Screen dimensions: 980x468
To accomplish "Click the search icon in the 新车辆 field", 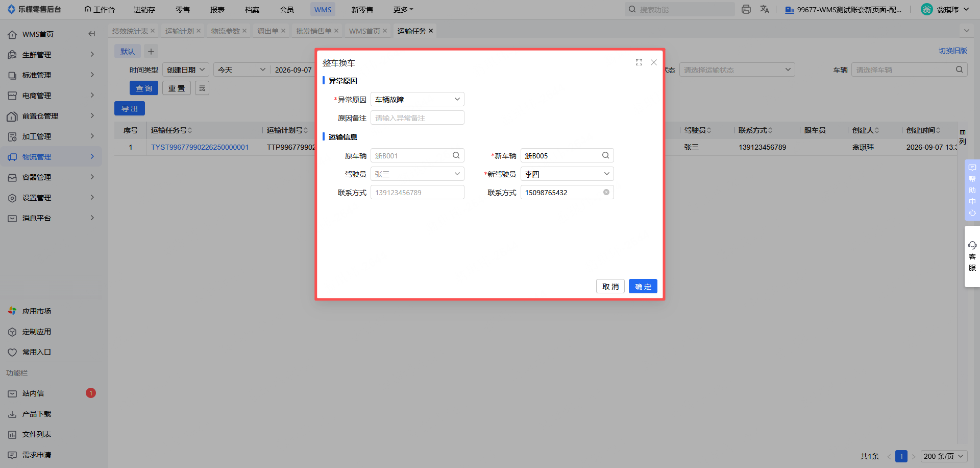I will click(x=605, y=155).
